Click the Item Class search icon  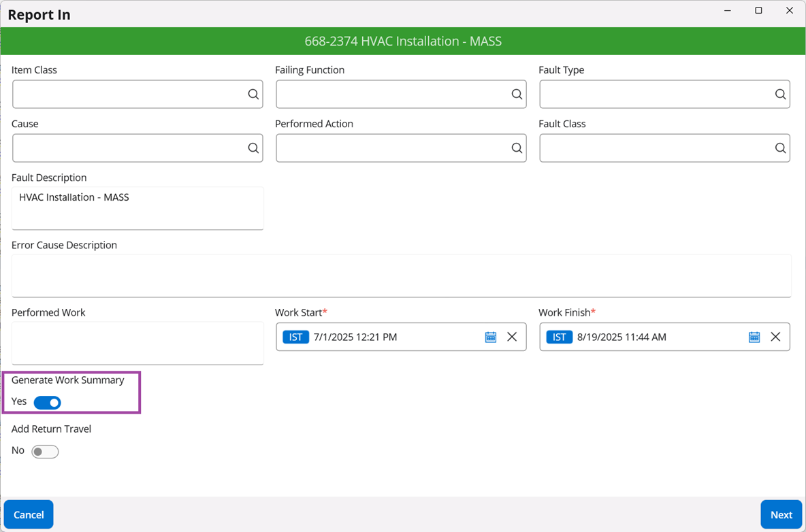(253, 95)
